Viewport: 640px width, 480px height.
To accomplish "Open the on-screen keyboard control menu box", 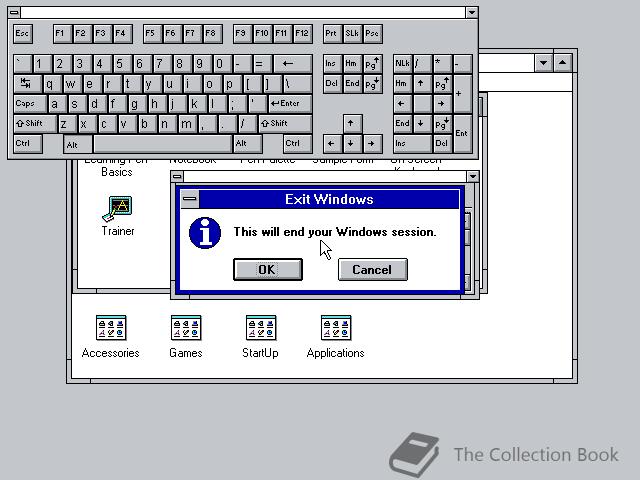I will (x=14, y=13).
